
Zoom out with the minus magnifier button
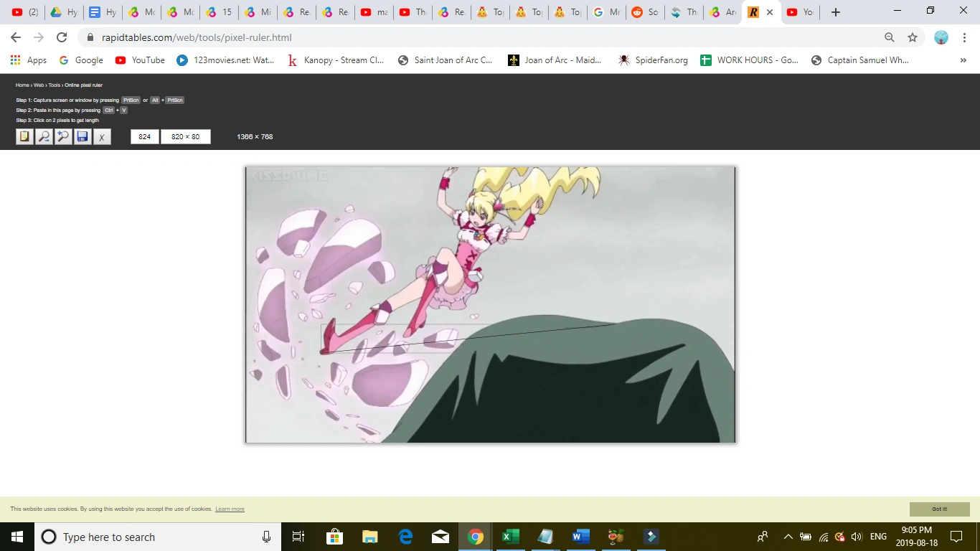click(x=44, y=136)
